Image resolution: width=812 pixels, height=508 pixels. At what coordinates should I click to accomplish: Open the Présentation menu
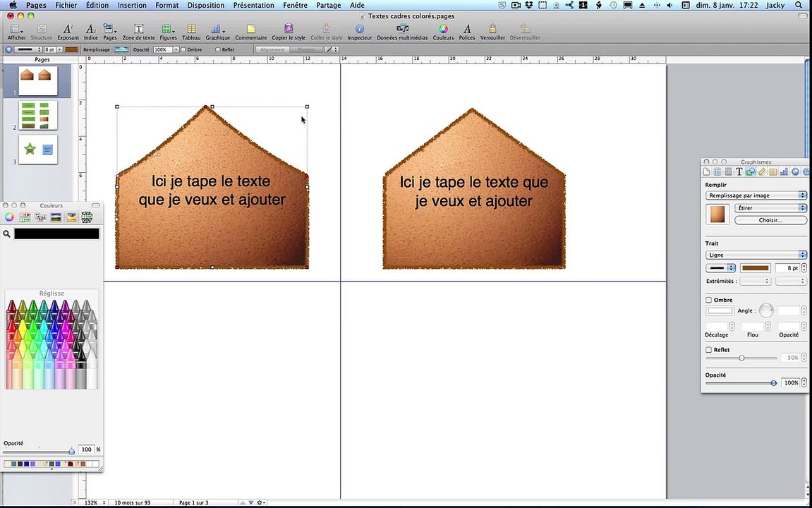254,5
